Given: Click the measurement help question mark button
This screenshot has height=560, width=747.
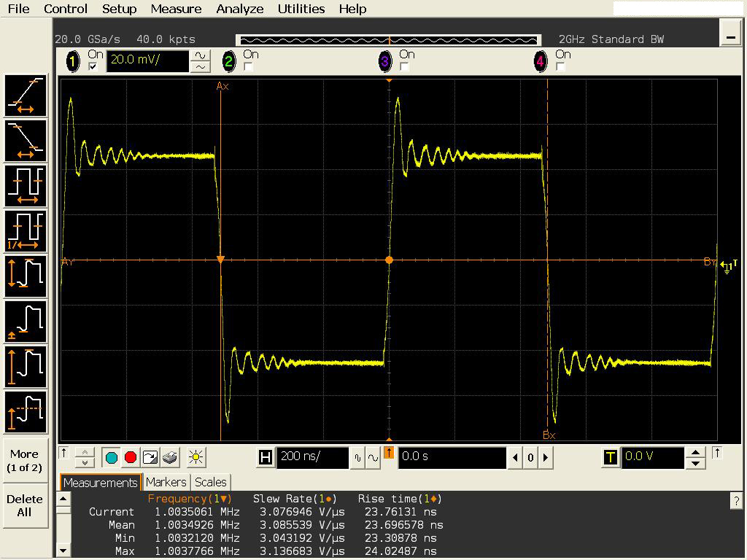Looking at the screenshot, I should 737,500.
